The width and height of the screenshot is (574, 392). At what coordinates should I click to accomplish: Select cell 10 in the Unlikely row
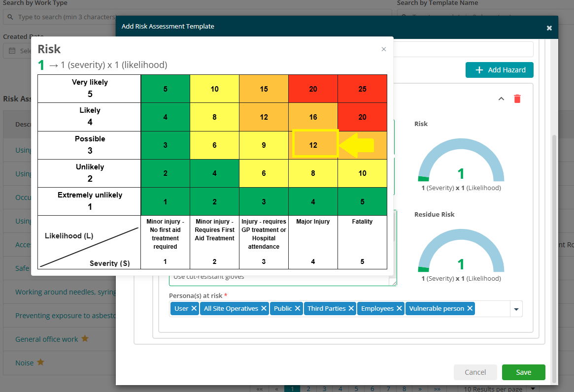(363, 173)
